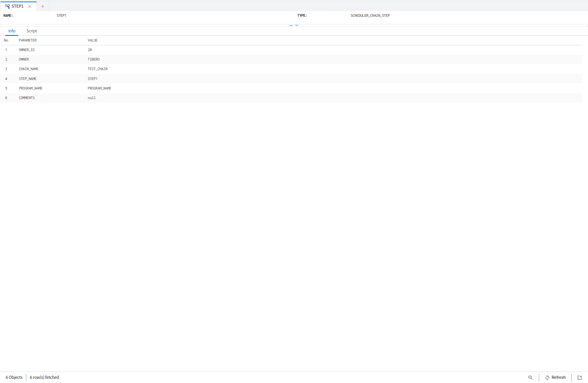The height and width of the screenshot is (383, 588).
Task: Click the search magnifier icon in status bar
Action: pyautogui.click(x=530, y=378)
